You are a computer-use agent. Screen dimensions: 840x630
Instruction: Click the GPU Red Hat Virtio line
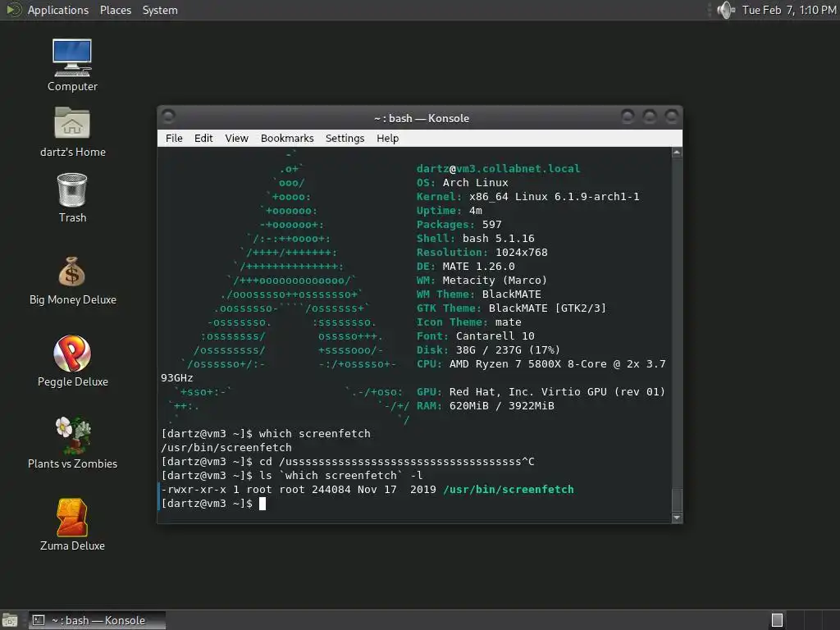coord(541,391)
